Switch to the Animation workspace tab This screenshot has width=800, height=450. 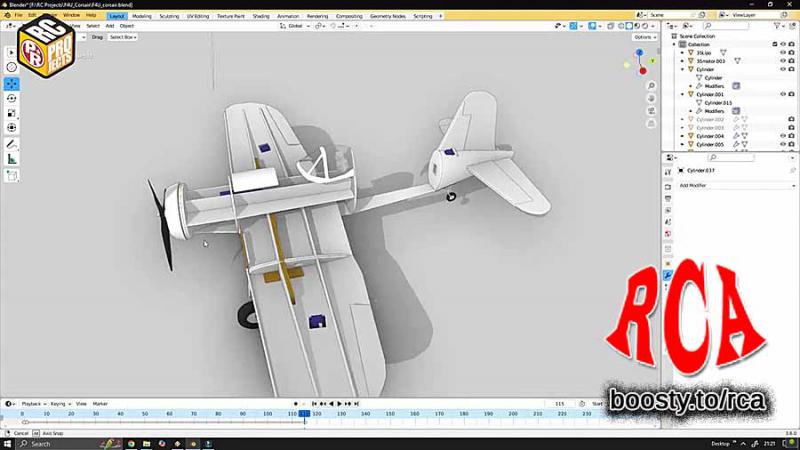pos(288,16)
